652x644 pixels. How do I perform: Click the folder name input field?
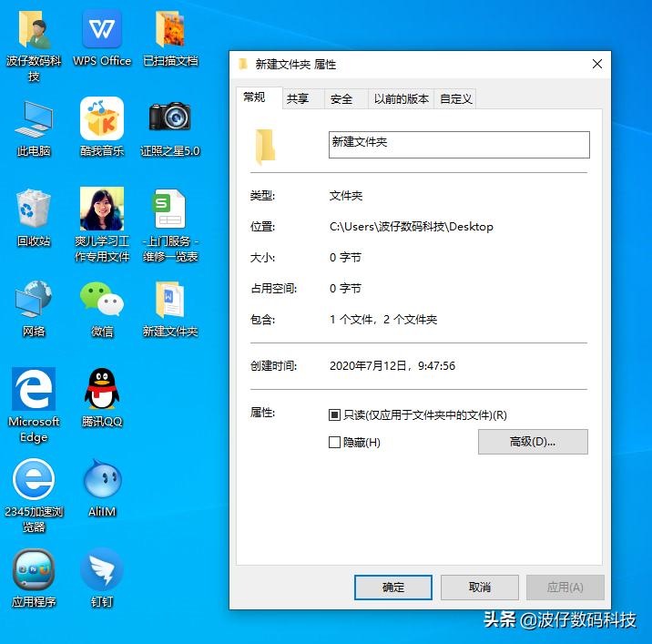tap(459, 145)
